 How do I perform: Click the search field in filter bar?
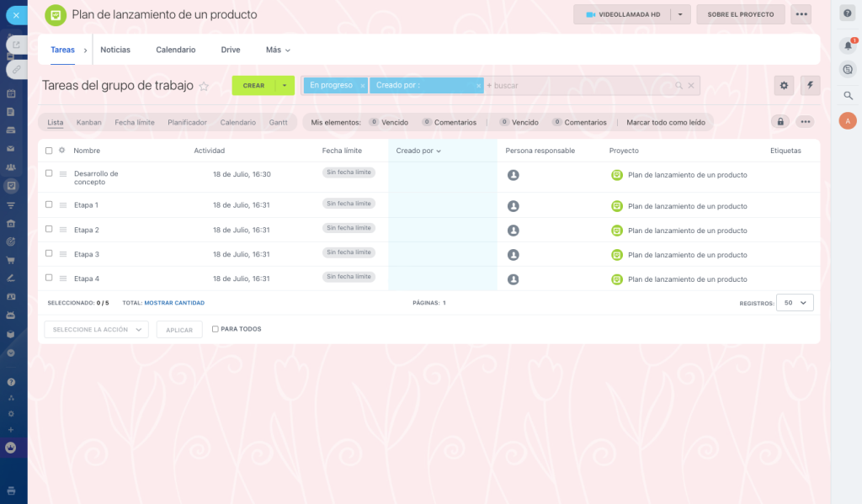[581, 86]
